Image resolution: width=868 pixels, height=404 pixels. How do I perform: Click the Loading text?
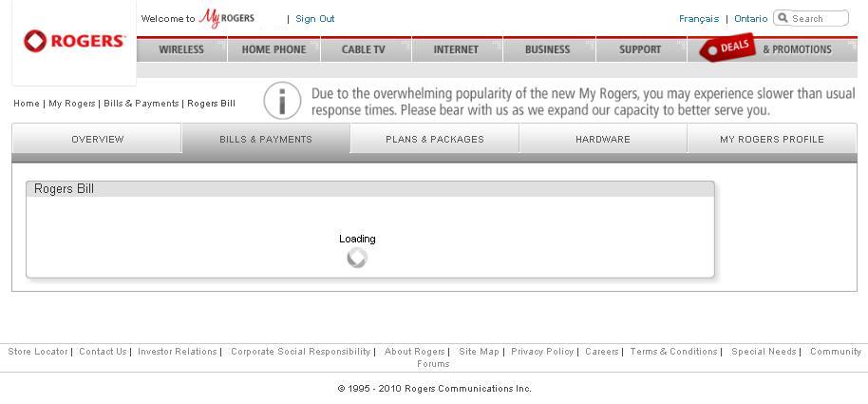(x=357, y=239)
